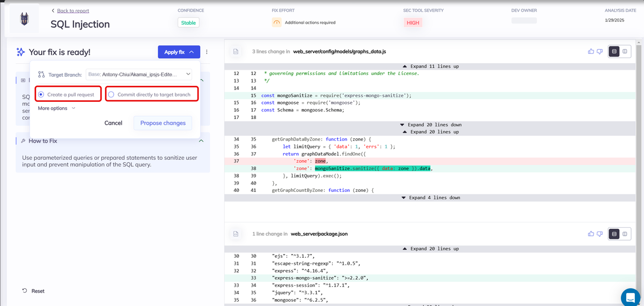
Task: Select Commit directly to target branch
Action: 111,94
